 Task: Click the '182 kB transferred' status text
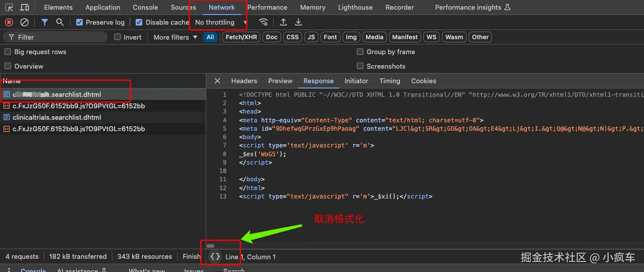78,257
